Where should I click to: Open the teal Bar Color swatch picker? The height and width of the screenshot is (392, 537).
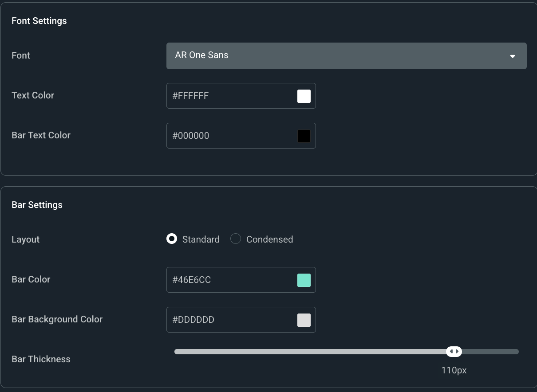coord(304,280)
